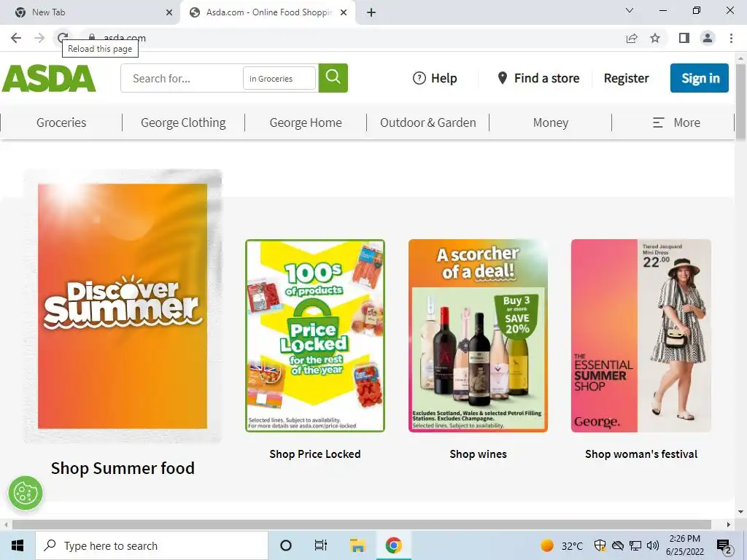Open the tab search dropdown chevron
The width and height of the screenshot is (747, 560).
[630, 10]
